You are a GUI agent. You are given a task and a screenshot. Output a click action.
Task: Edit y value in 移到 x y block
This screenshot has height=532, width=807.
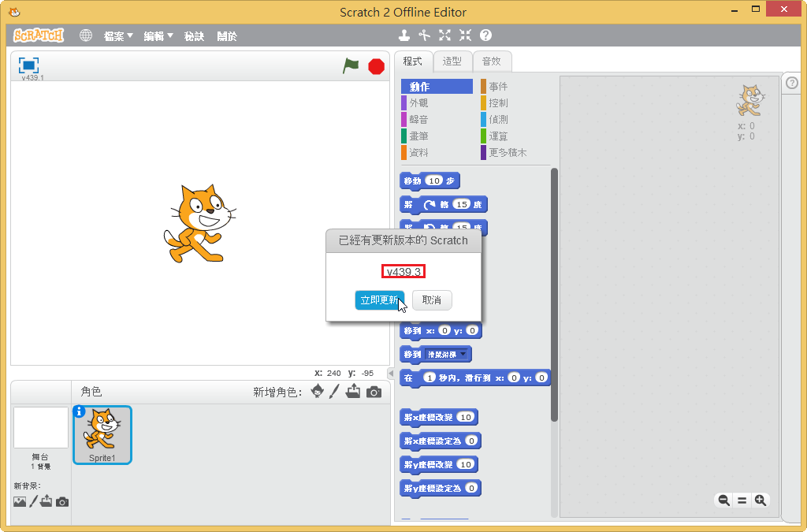click(x=472, y=330)
